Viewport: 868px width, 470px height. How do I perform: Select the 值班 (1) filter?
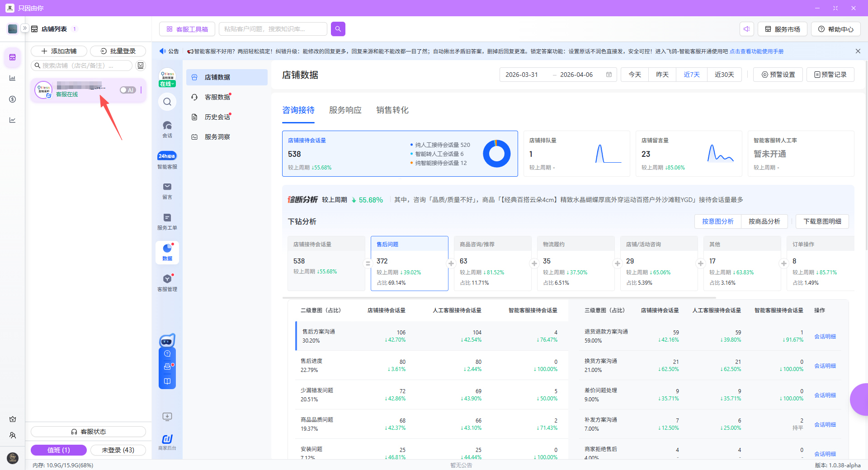(59, 450)
